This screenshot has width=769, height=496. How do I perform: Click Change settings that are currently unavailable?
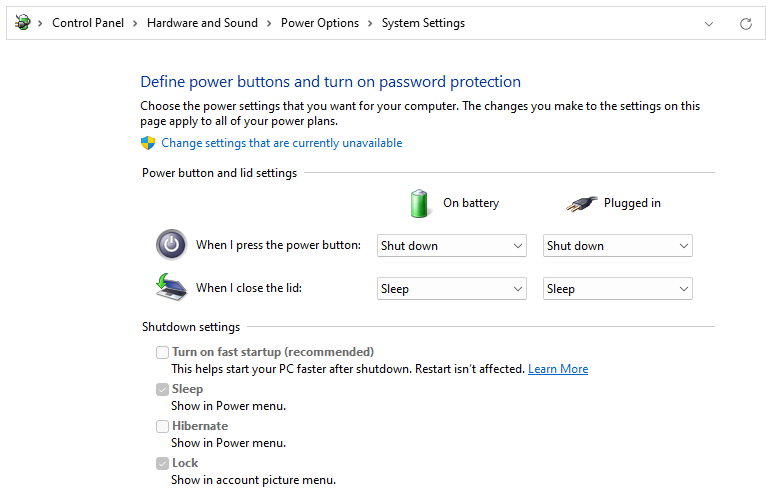(x=281, y=143)
